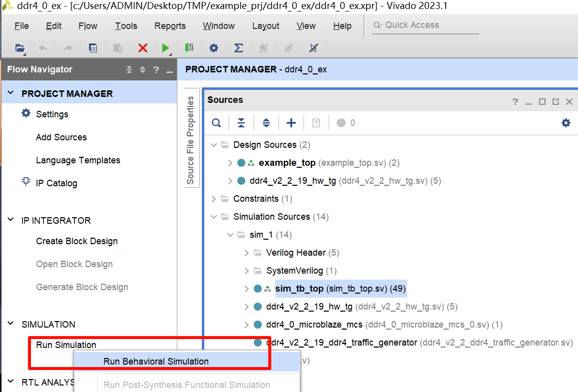The height and width of the screenshot is (392, 578).
Task: Collapse all in Sources toolbar
Action: tap(241, 123)
